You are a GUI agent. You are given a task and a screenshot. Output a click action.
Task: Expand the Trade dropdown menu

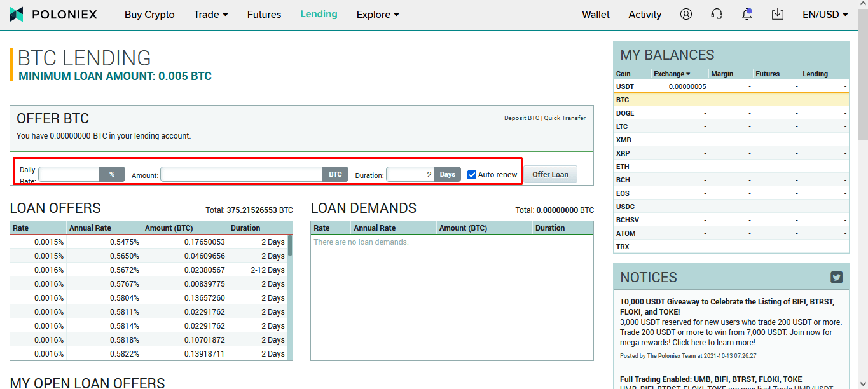coord(210,14)
